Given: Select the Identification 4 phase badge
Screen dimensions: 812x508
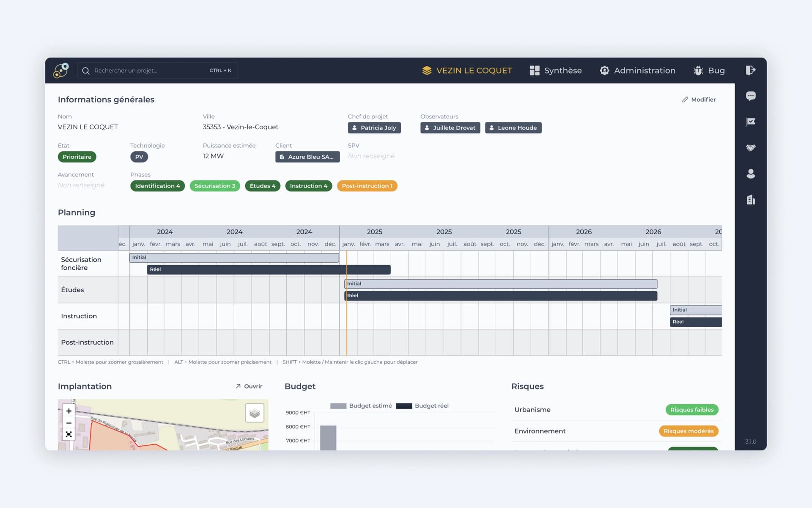Looking at the screenshot, I should coord(157,186).
